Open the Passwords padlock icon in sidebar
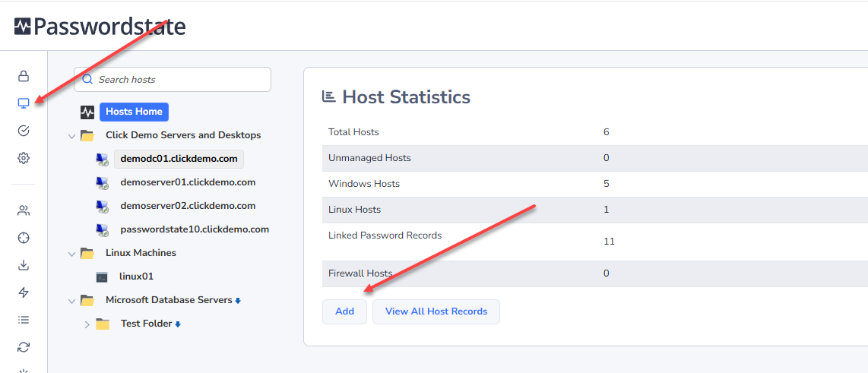The image size is (868, 373). pos(24,76)
